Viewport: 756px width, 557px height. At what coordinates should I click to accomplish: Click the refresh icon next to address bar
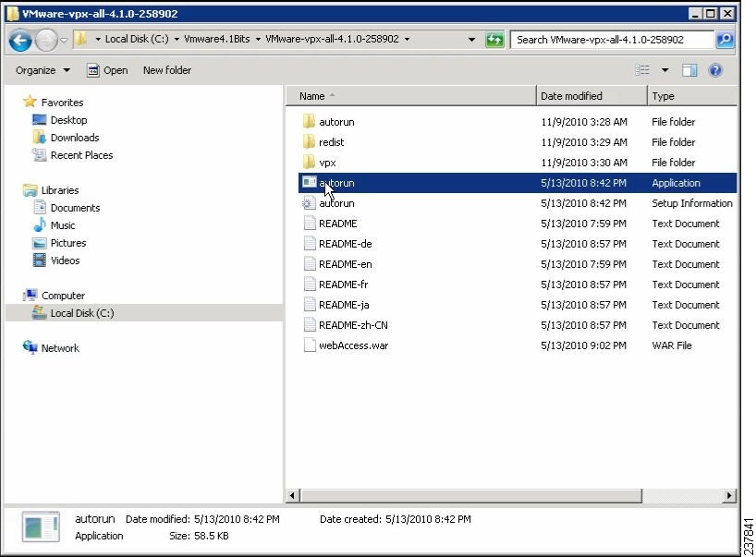tap(494, 40)
